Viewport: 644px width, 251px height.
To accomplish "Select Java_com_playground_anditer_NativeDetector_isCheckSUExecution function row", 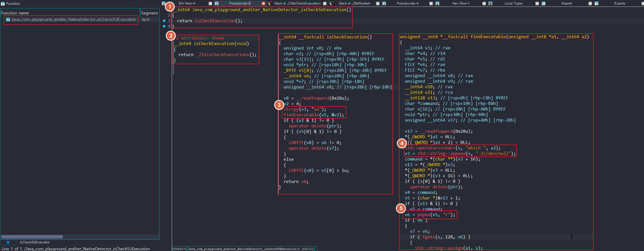I will (73, 19).
